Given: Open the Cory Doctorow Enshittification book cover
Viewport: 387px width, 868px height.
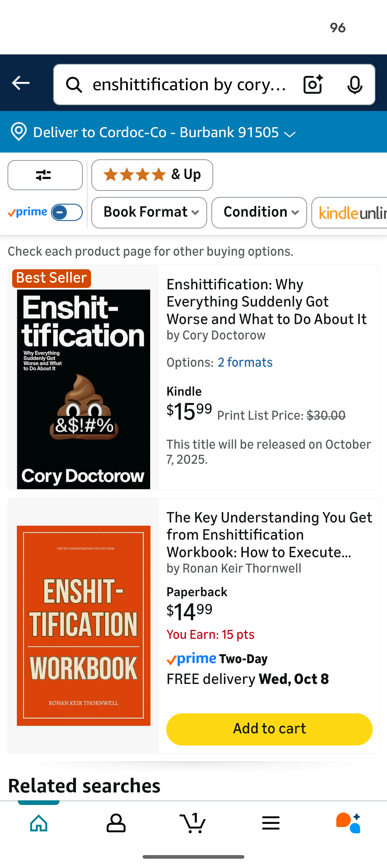Looking at the screenshot, I should 83,389.
